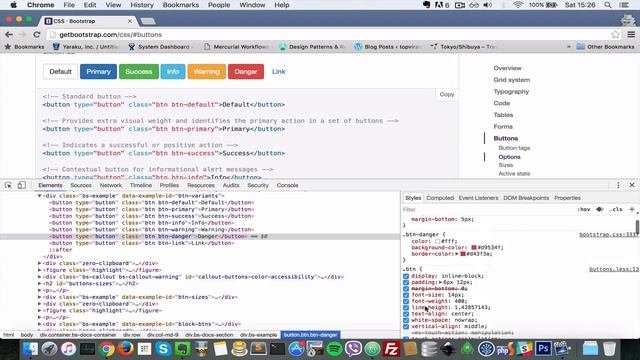Screen dimensions: 640x360
Task: Go to Typography in the docs sidebar
Action: [511, 91]
